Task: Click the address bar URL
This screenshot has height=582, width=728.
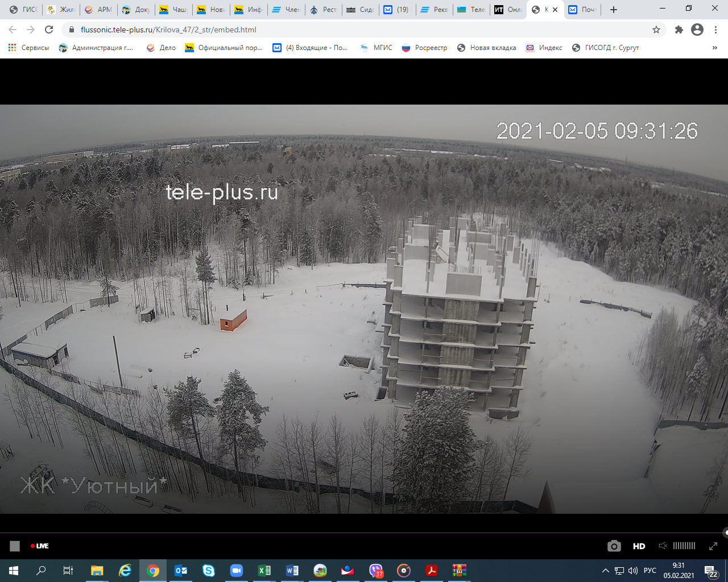Action: point(168,30)
